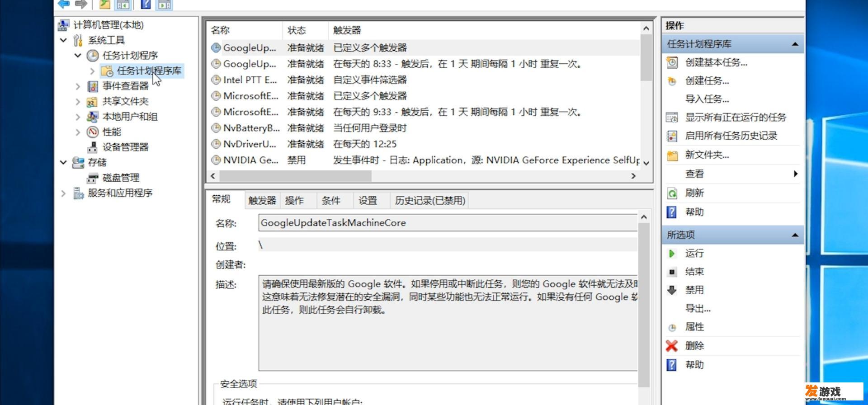Click 创建基本任务... action
The height and width of the screenshot is (405, 868).
[x=716, y=62]
